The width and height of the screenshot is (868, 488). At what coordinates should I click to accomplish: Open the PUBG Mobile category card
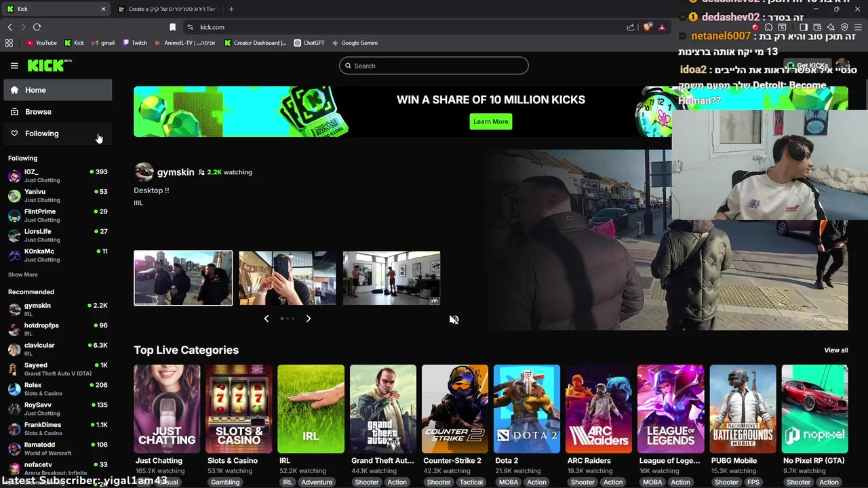(743, 409)
